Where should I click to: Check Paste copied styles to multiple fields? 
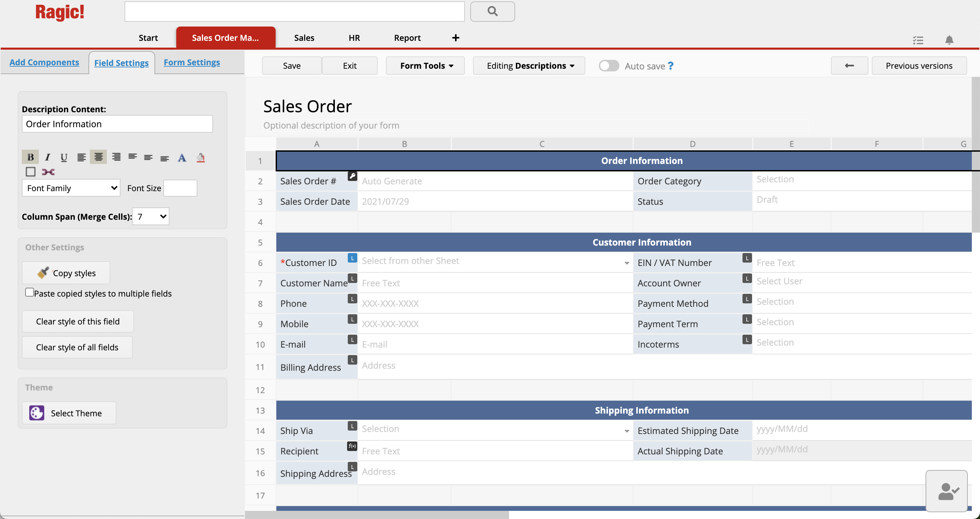(29, 291)
